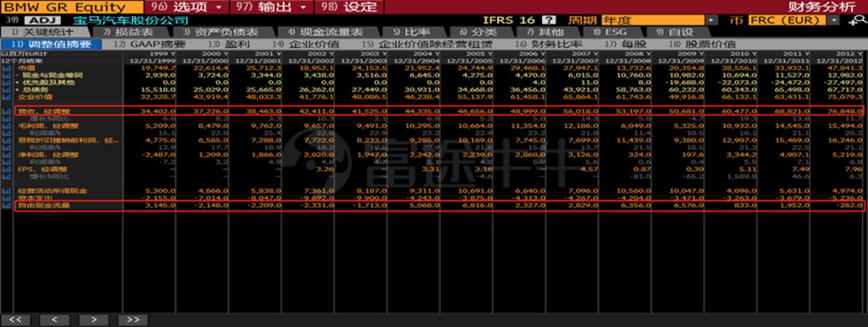Viewport: 868px width, 327px height.
Task: Select the 18) 股票价值 sub-tab
Action: point(702,44)
